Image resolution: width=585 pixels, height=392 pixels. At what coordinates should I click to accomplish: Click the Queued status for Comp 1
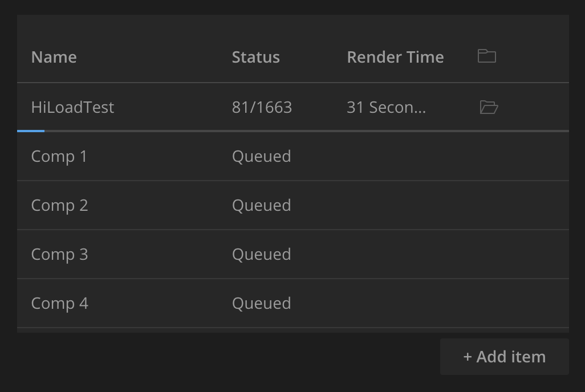[262, 156]
